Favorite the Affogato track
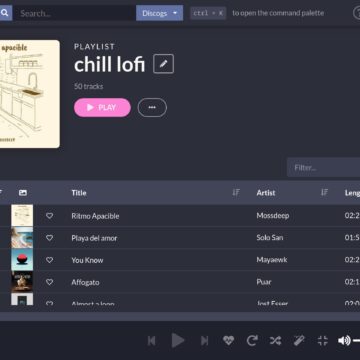This screenshot has width=360, height=360. pyautogui.click(x=49, y=282)
